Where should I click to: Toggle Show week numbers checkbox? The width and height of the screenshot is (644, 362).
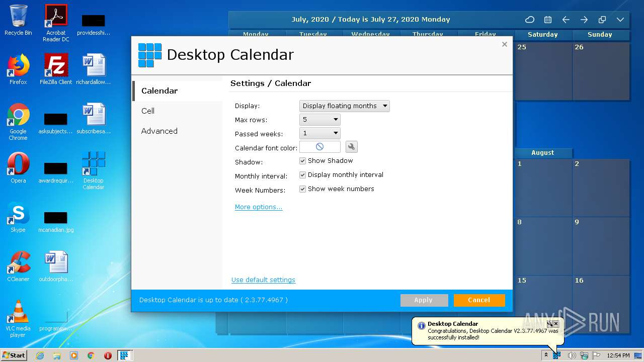302,189
